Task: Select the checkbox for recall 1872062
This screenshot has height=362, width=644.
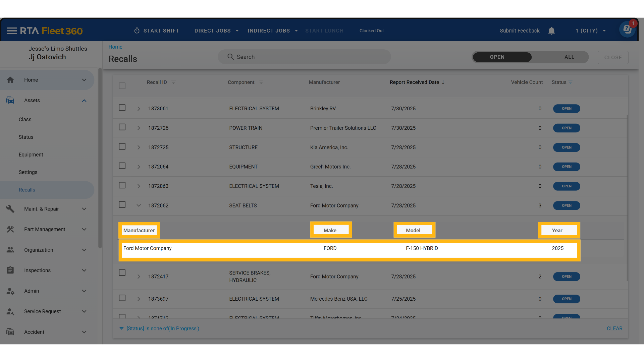Action: [122, 205]
